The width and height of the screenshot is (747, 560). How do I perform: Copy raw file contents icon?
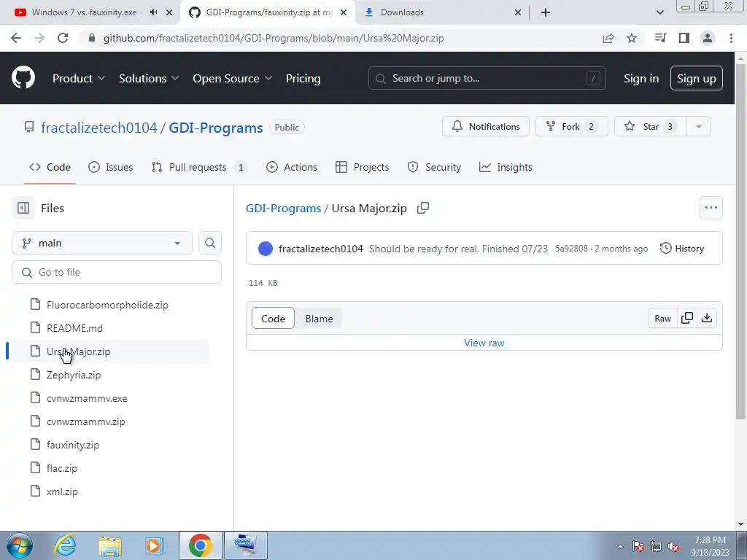tap(687, 318)
